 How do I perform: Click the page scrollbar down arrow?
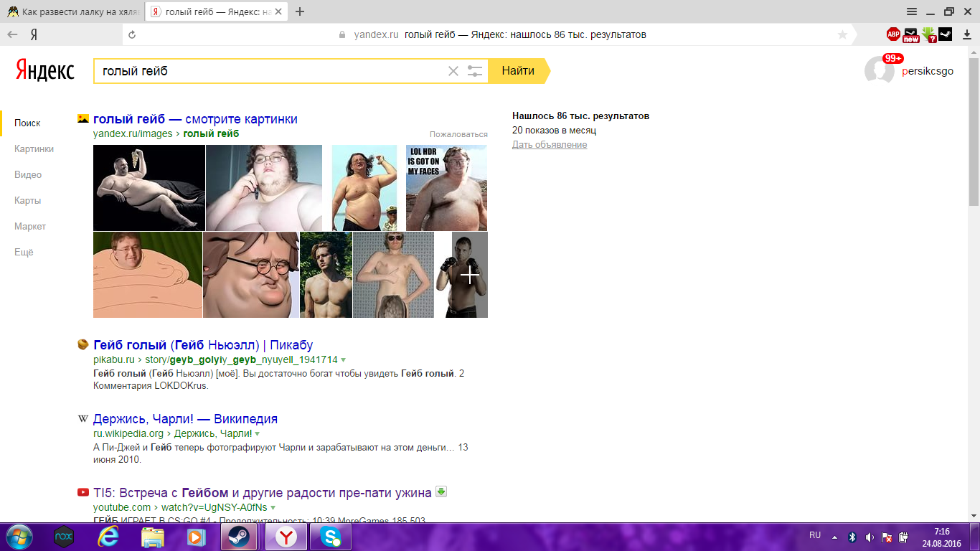click(974, 516)
